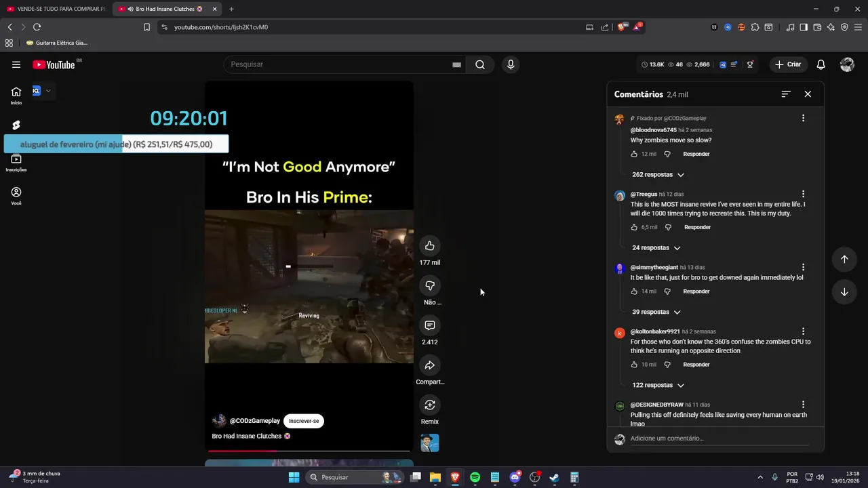Bookmark this page in address bar
This screenshot has width=868, height=488.
pos(146,27)
